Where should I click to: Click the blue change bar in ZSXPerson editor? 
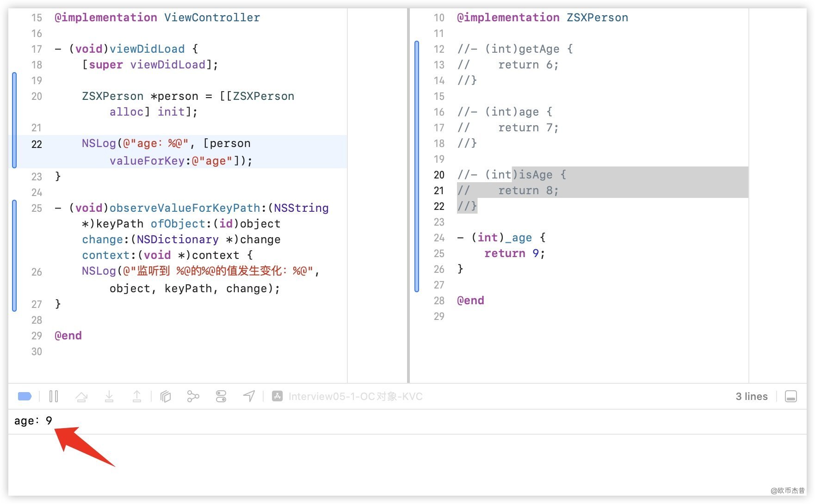pos(417,166)
